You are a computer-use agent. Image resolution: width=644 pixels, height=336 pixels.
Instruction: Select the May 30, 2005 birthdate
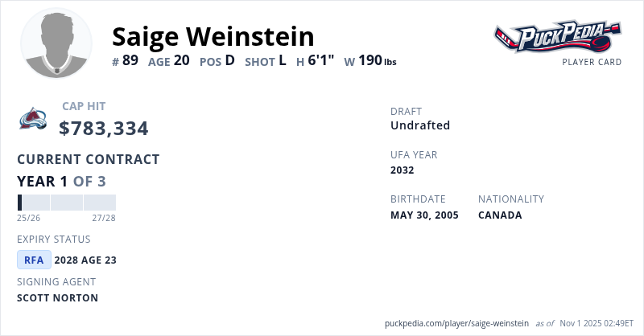click(x=424, y=215)
